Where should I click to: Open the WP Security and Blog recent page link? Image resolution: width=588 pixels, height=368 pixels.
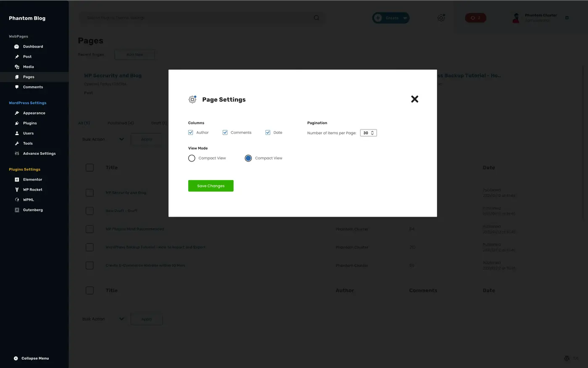click(x=113, y=76)
